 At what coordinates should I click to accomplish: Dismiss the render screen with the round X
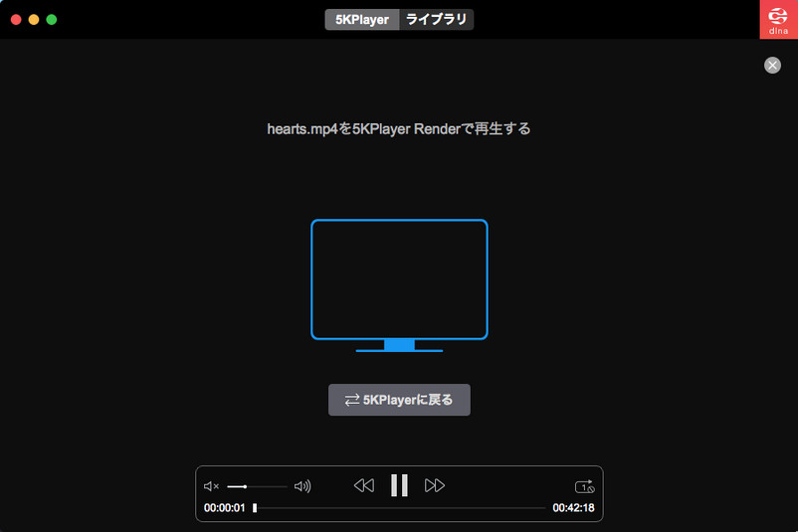click(772, 65)
